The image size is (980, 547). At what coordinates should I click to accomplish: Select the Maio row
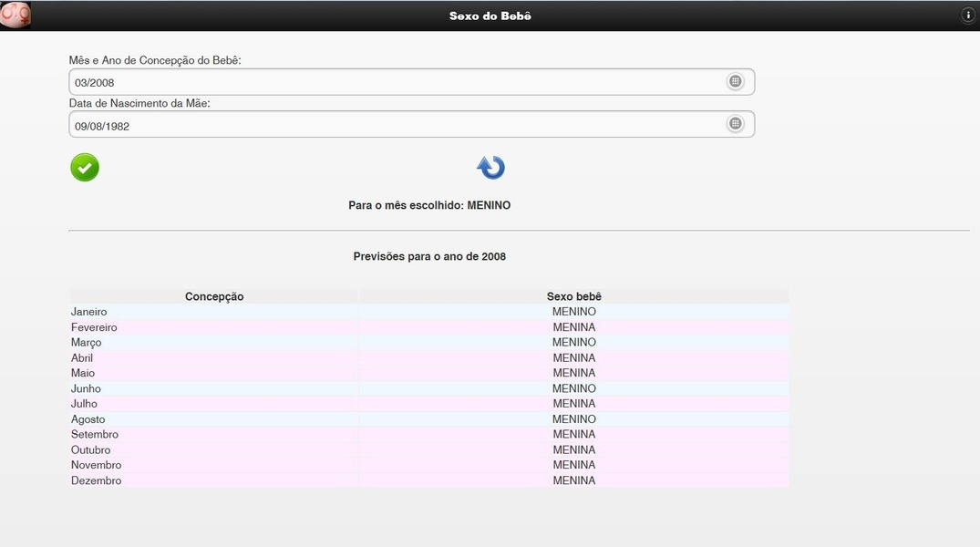pyautogui.click(x=428, y=373)
